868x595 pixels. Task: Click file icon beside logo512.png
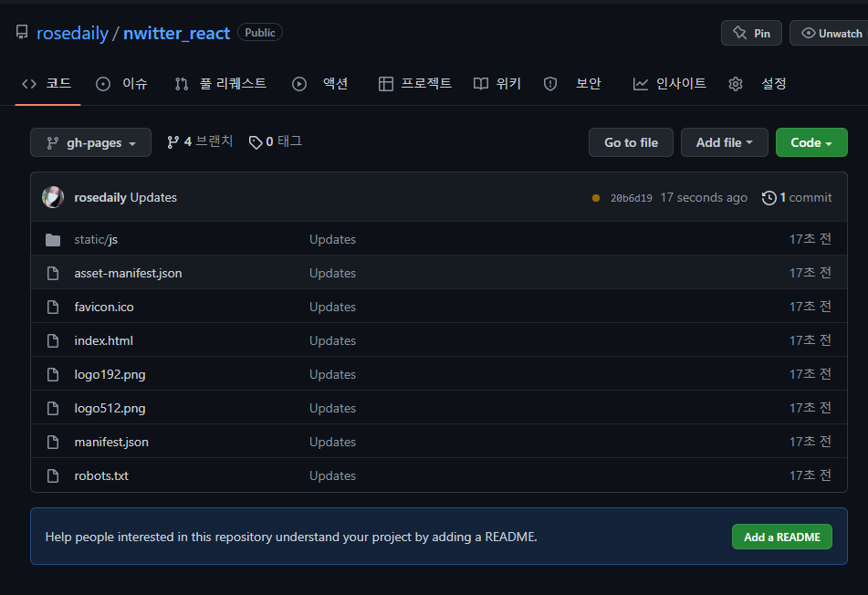click(53, 409)
